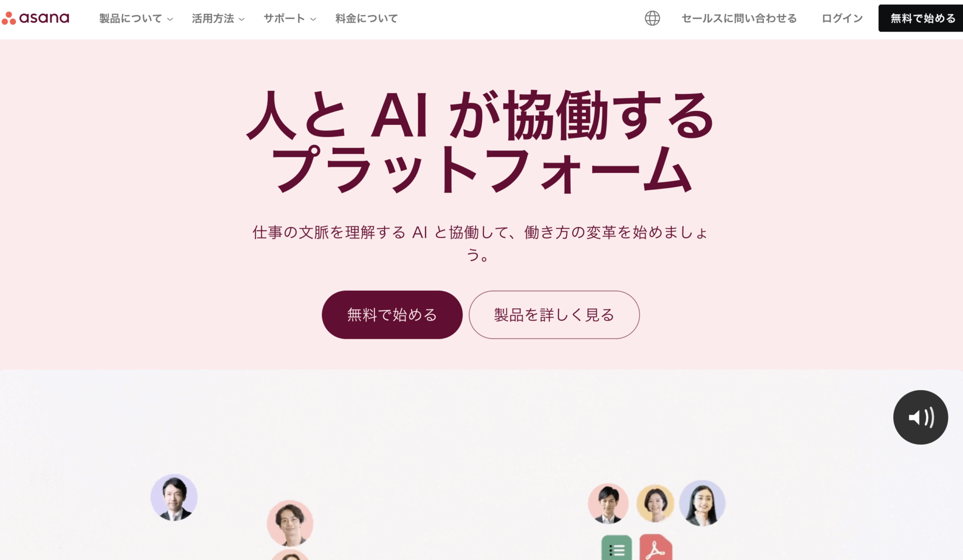Click the long-haired woman's lavender avatar

(702, 503)
